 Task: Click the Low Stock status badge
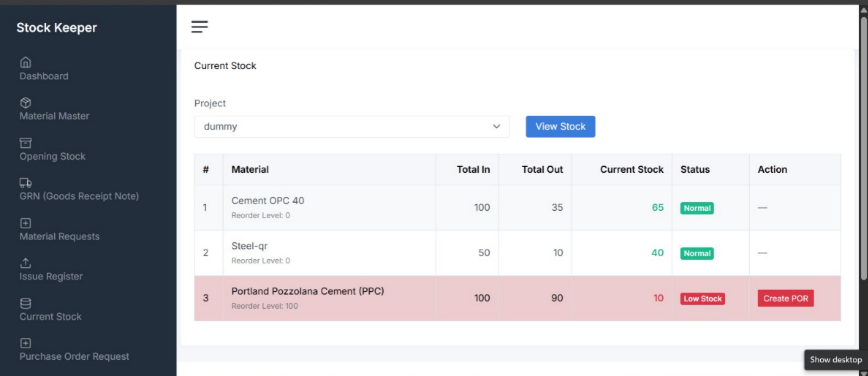click(x=702, y=299)
